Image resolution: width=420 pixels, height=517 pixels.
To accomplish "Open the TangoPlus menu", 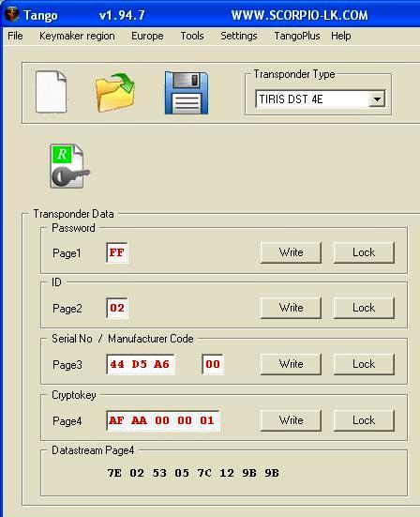I will click(x=297, y=36).
